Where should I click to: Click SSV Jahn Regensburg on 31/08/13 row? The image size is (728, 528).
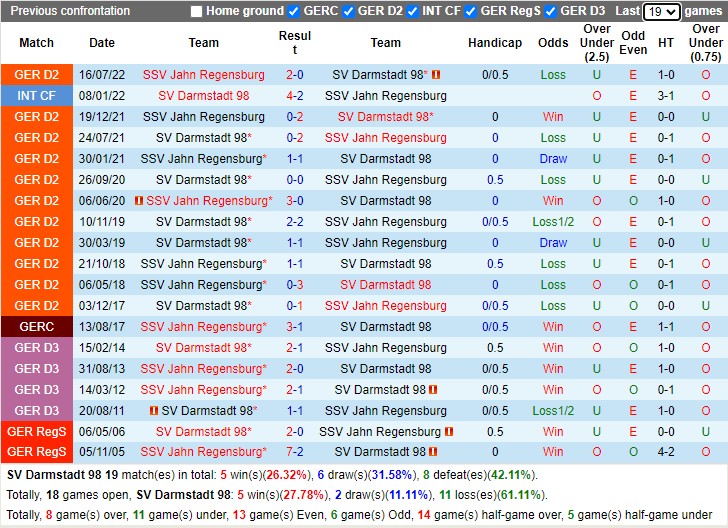pyautogui.click(x=203, y=369)
